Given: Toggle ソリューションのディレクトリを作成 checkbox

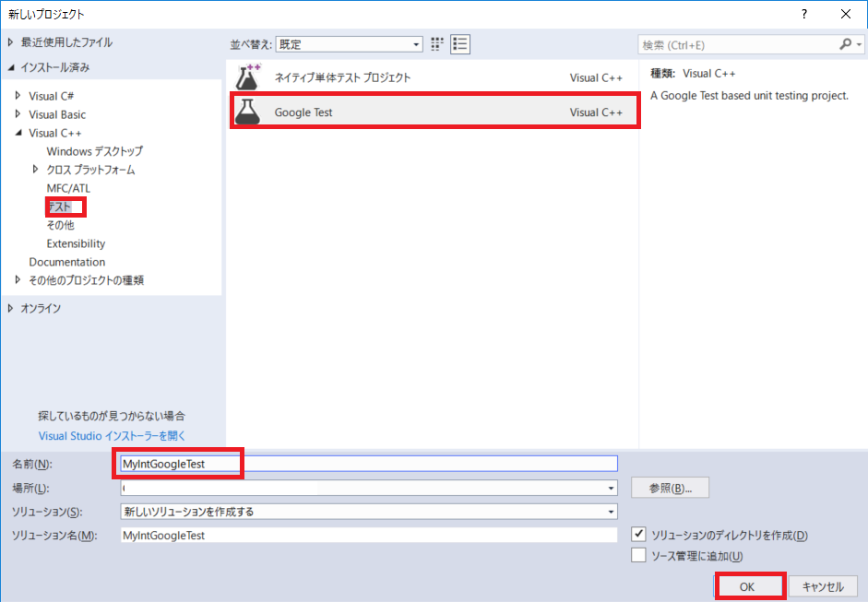Looking at the screenshot, I should (638, 534).
